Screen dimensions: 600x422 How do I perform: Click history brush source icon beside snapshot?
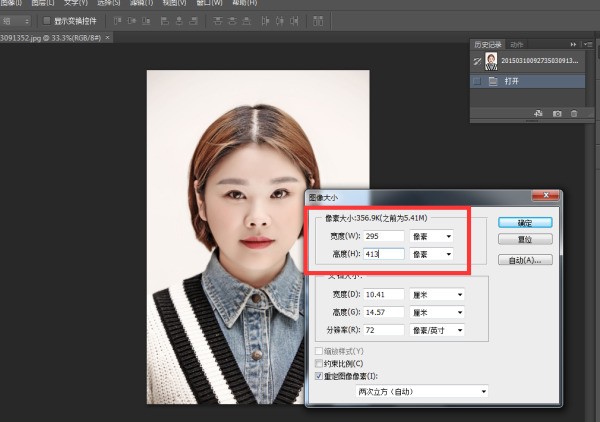477,62
